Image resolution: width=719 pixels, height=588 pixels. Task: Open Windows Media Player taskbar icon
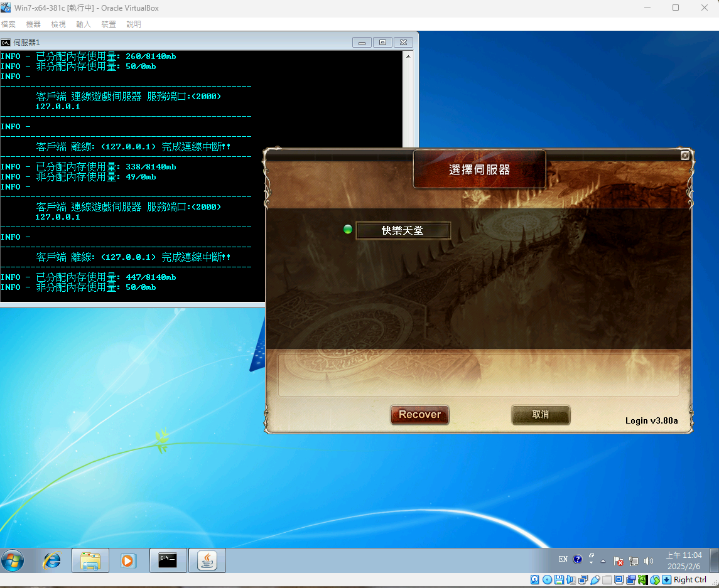(x=128, y=560)
